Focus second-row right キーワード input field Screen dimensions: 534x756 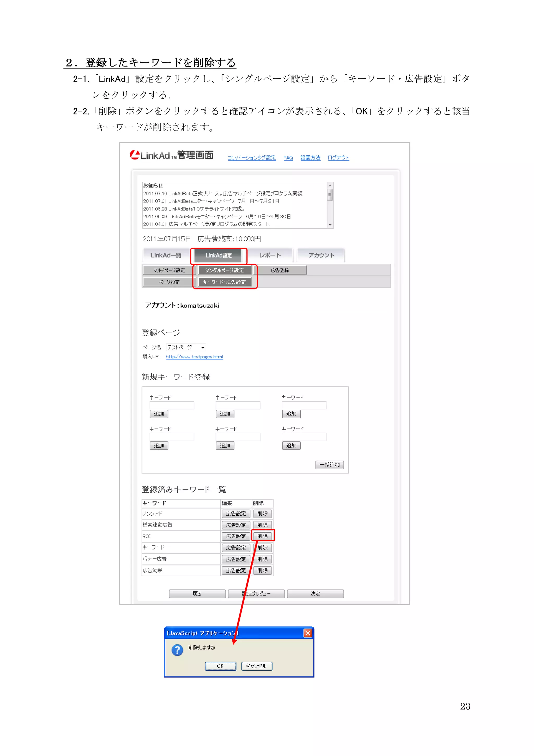pos(304,437)
